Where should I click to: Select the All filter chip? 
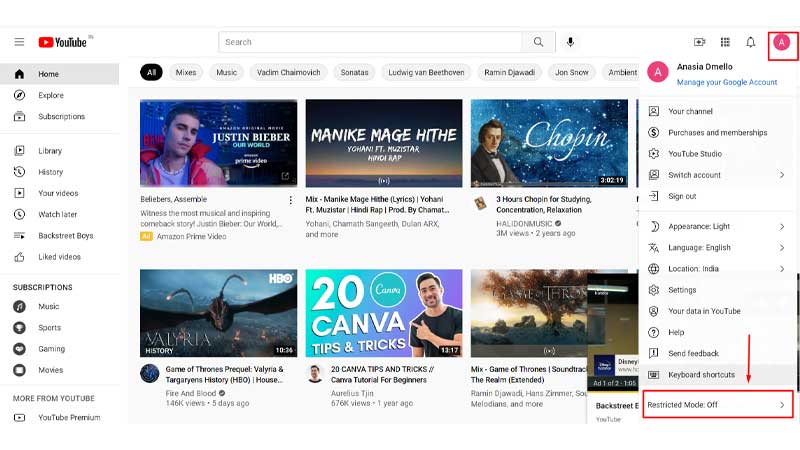point(152,72)
